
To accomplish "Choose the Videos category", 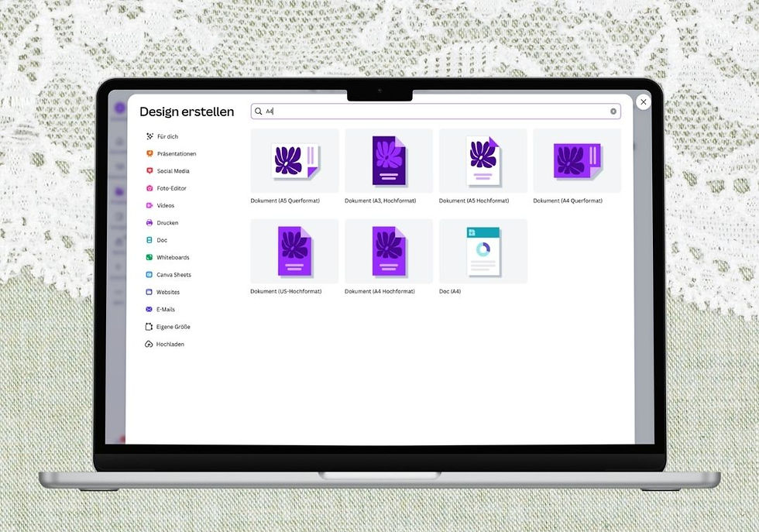I will (166, 205).
